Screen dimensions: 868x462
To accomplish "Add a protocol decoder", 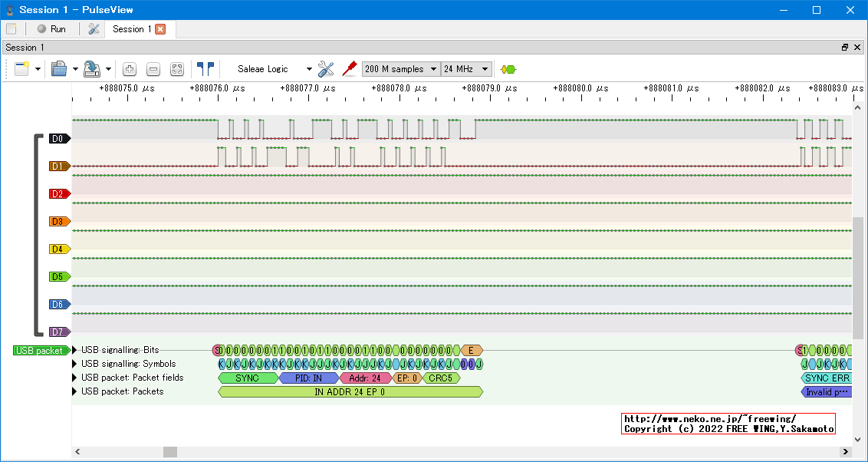I will click(x=508, y=69).
